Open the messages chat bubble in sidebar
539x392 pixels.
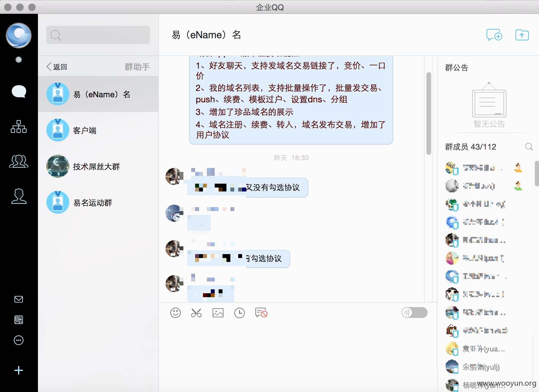coord(19,92)
